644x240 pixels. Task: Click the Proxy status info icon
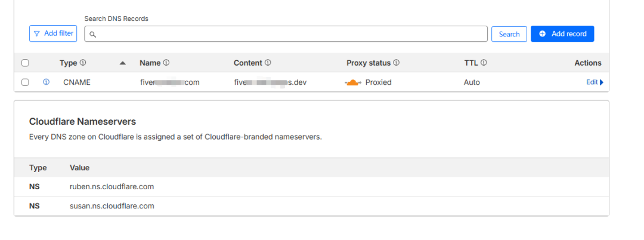click(x=397, y=63)
